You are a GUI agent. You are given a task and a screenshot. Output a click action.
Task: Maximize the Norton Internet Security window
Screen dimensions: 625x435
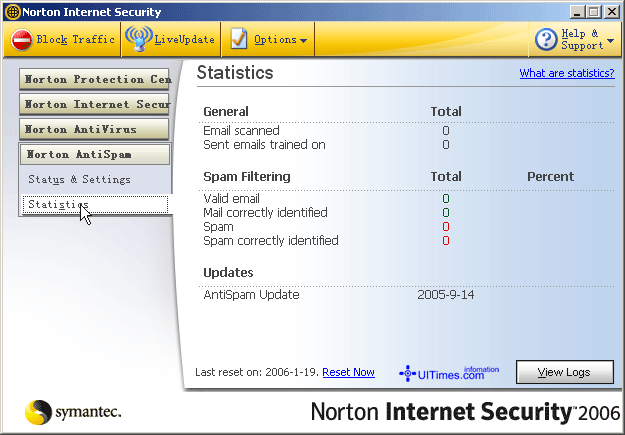pos(594,12)
